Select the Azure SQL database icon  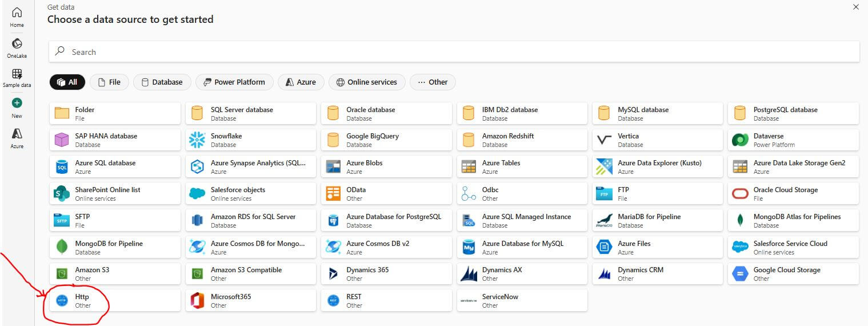click(x=62, y=167)
